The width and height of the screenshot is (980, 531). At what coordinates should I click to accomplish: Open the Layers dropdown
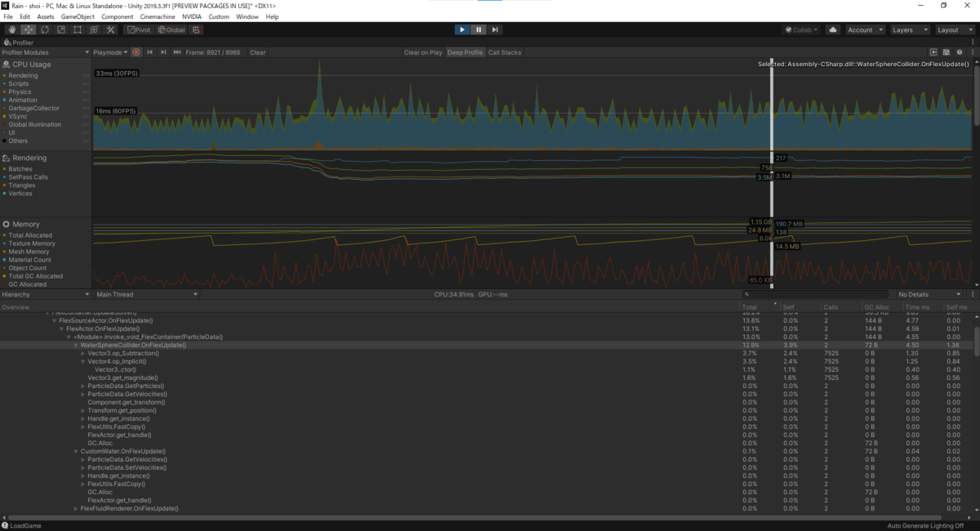click(x=910, y=29)
